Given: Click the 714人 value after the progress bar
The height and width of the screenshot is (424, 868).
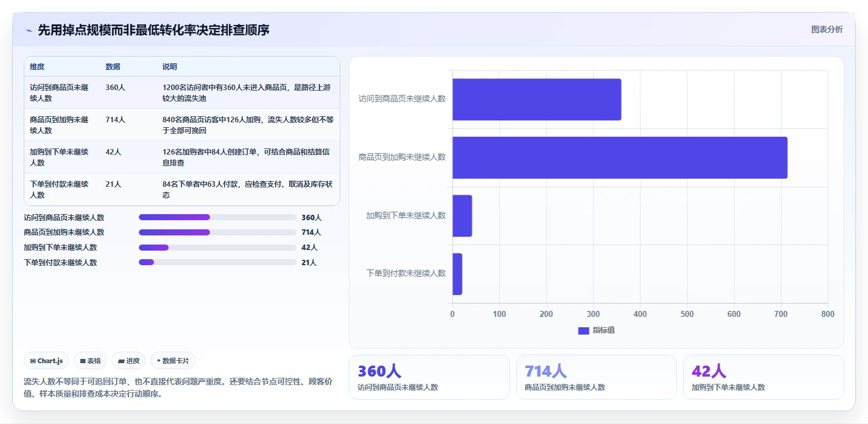Looking at the screenshot, I should (311, 232).
